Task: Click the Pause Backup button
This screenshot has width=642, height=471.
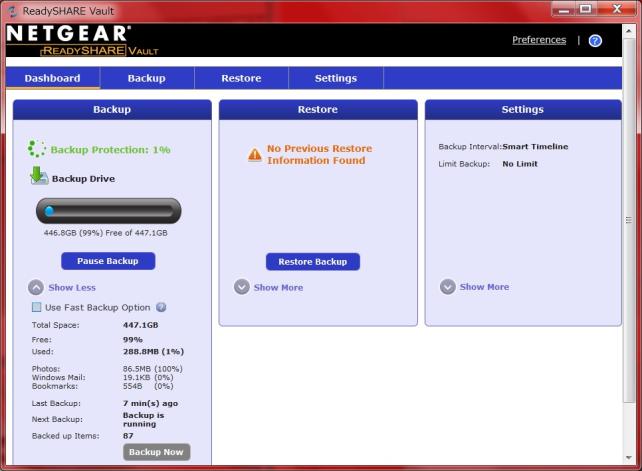Action: click(x=108, y=261)
